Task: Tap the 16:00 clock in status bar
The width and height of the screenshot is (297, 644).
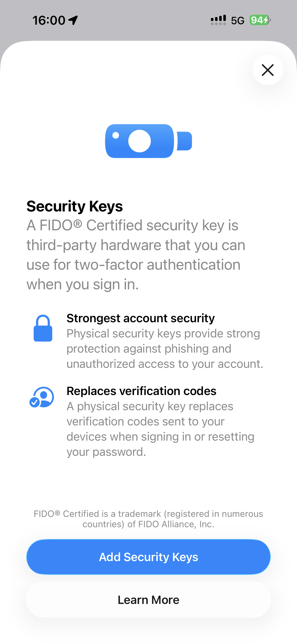Action: pyautogui.click(x=49, y=20)
